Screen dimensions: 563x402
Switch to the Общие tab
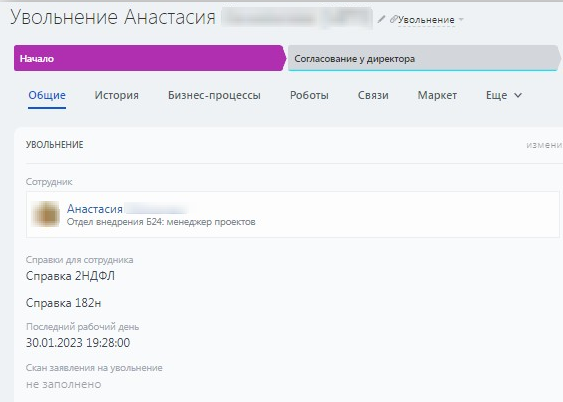[47, 95]
